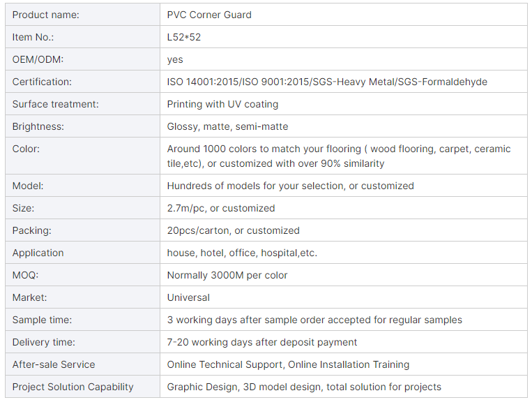Click the "20pcs/carton, or customized" packing value

tap(233, 230)
